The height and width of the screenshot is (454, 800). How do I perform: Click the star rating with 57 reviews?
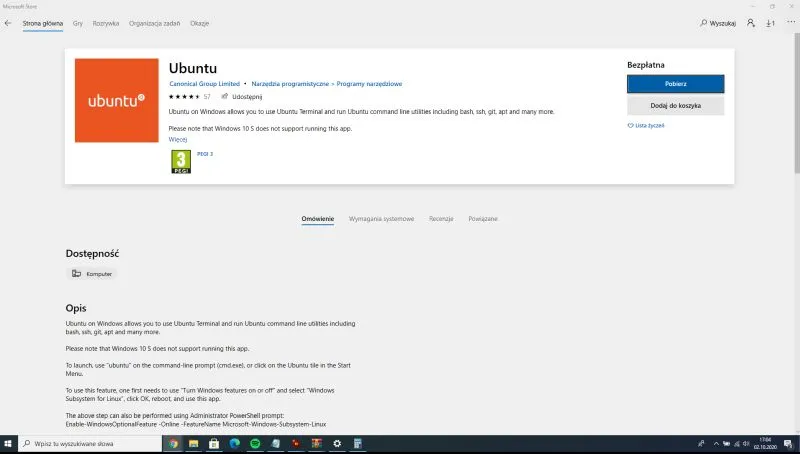point(189,96)
